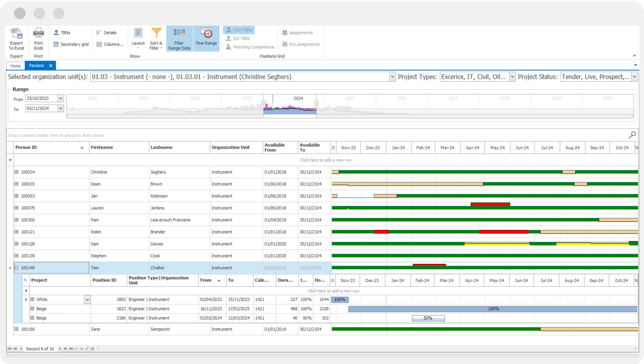Open the To date picker dropdown

pyautogui.click(x=61, y=108)
